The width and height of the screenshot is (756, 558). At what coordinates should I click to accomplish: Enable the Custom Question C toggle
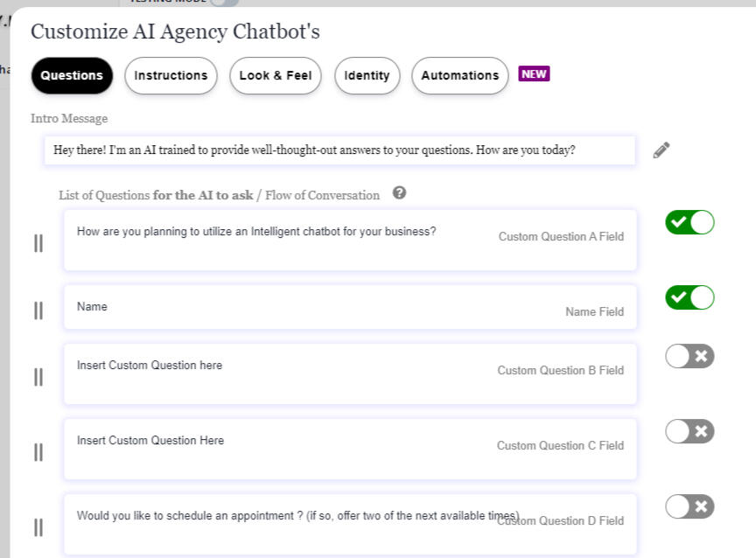(x=689, y=431)
